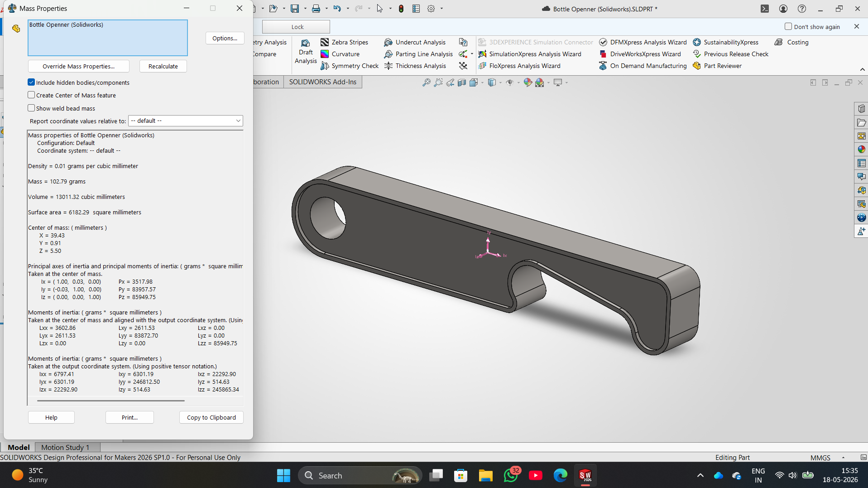Screen dimensions: 868x488
Task: Click the Print icon in the quick toolbar
Action: coord(316,9)
